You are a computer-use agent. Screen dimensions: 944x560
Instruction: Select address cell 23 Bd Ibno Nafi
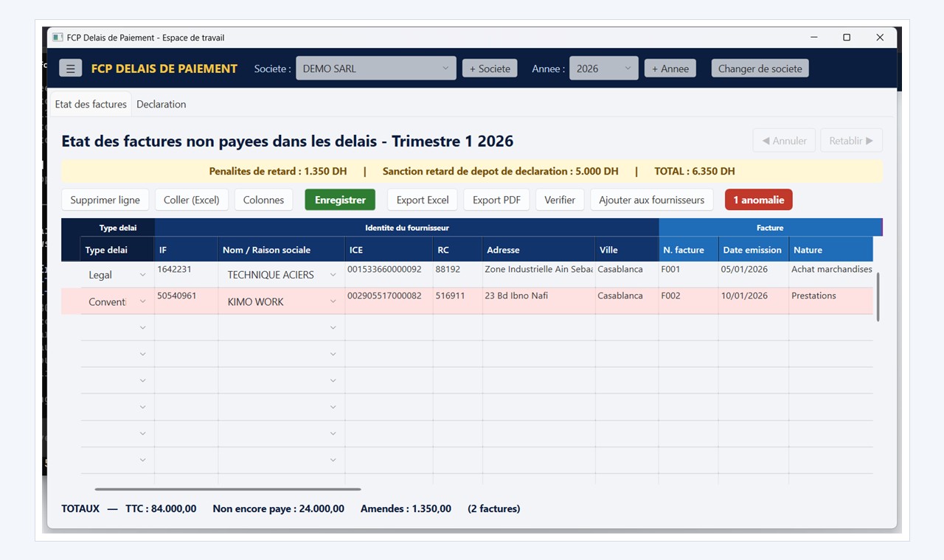[538, 301]
